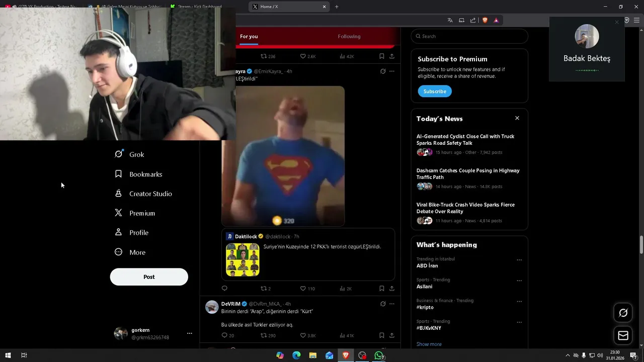Open DeVRiM profile avatar
The height and width of the screenshot is (362, 644).
212,307
